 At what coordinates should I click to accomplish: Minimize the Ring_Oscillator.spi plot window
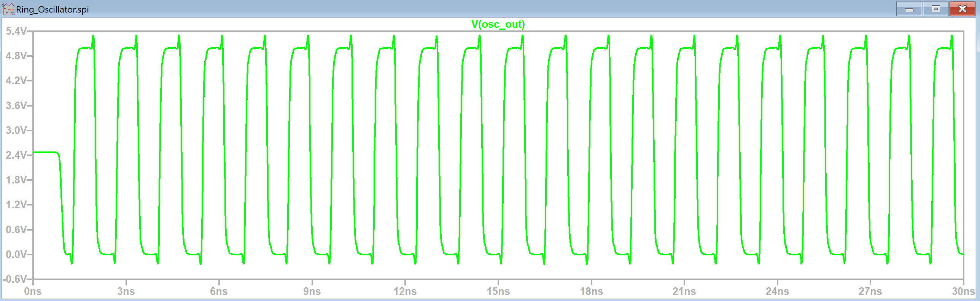909,9
